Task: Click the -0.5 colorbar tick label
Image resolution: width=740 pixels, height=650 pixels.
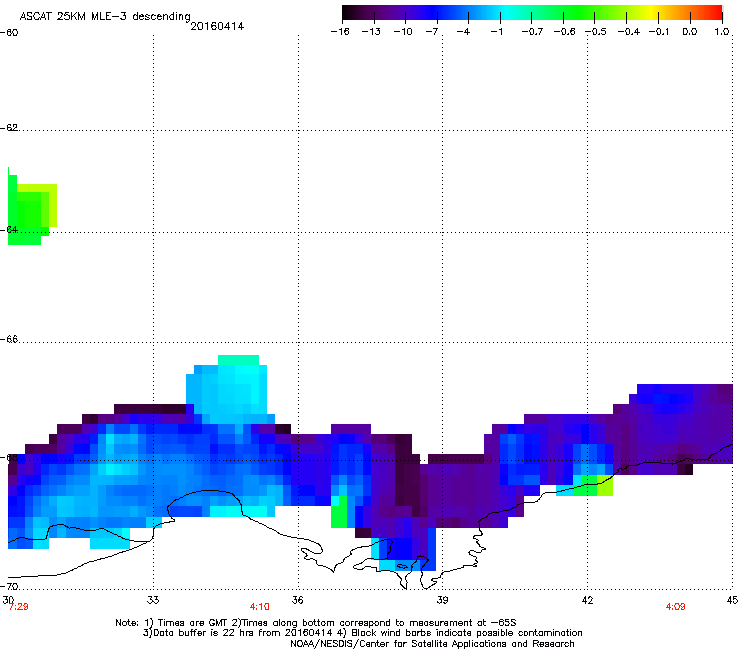Action: click(x=596, y=32)
